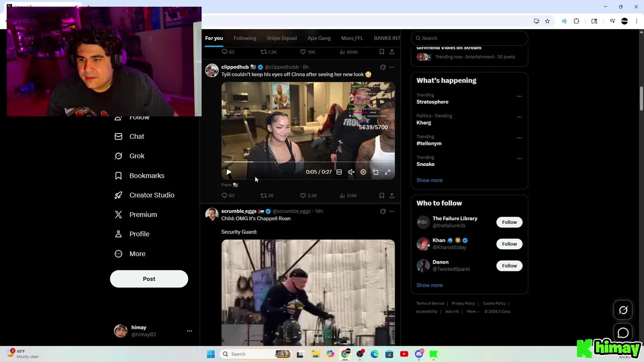Share the post with 606K views
This screenshot has width=644, height=362.
click(x=392, y=52)
